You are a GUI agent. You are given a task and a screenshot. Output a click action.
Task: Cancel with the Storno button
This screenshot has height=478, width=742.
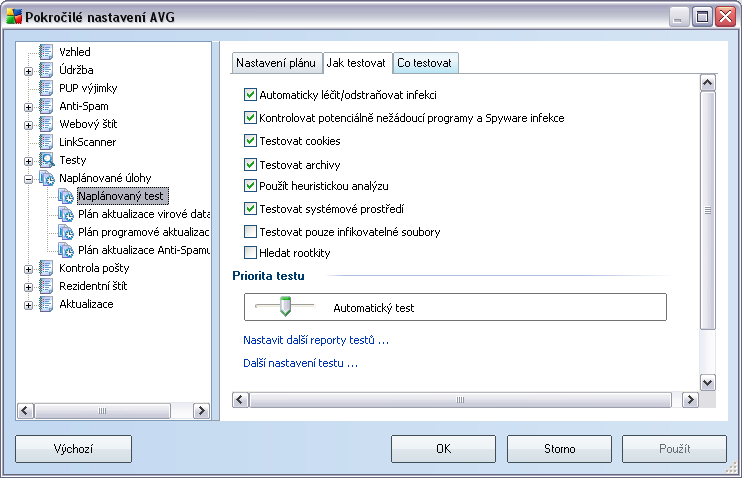point(559,449)
